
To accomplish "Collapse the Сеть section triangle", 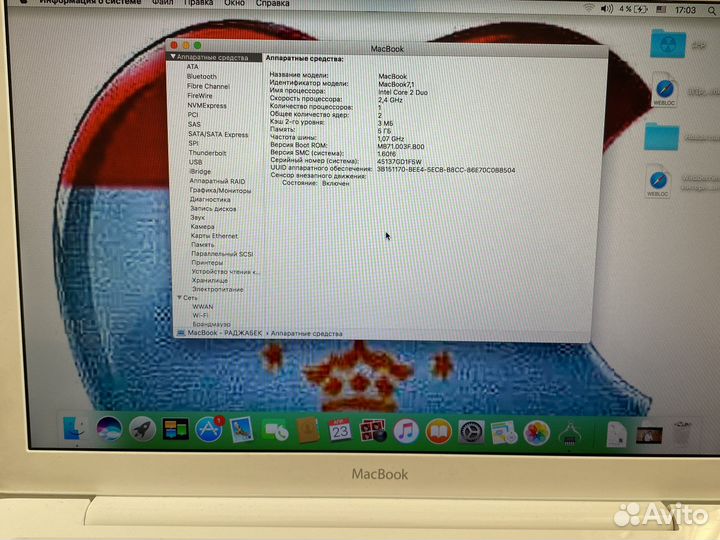I will pyautogui.click(x=180, y=298).
